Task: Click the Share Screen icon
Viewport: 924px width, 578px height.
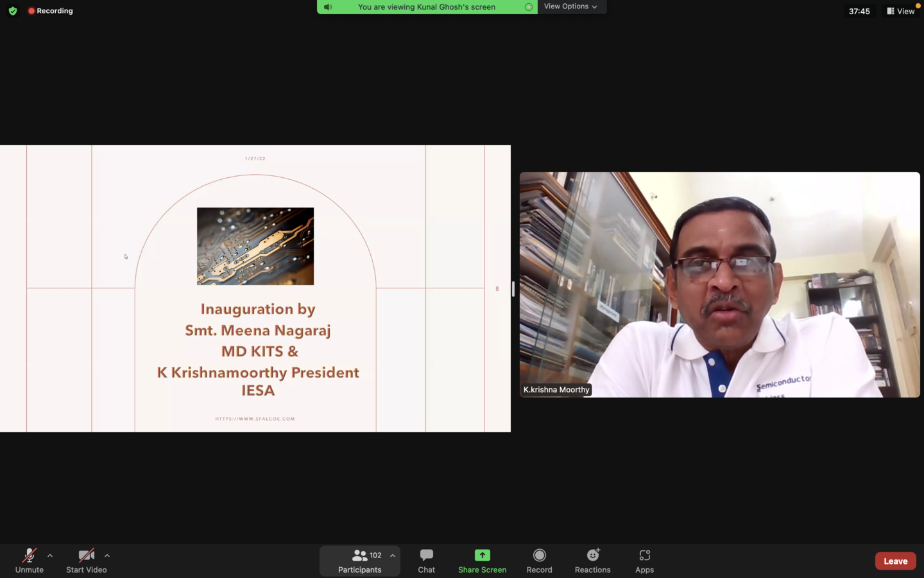Action: click(482, 556)
